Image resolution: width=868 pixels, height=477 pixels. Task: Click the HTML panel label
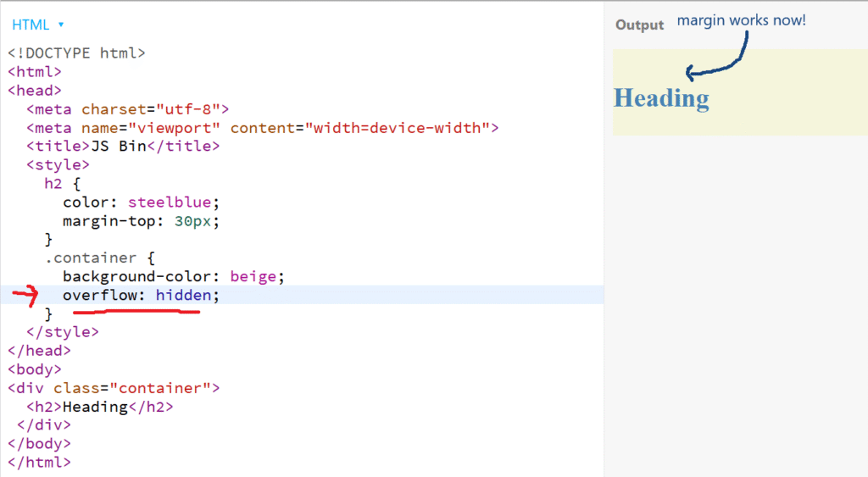pyautogui.click(x=31, y=25)
